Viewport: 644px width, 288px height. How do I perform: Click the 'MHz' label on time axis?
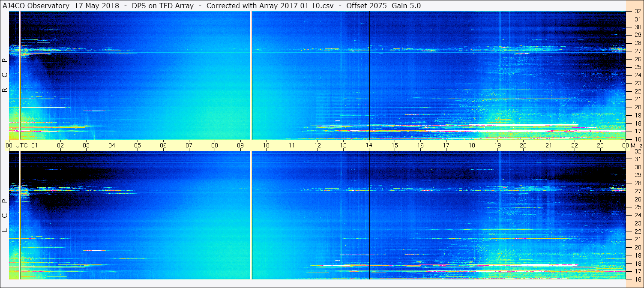(636, 145)
